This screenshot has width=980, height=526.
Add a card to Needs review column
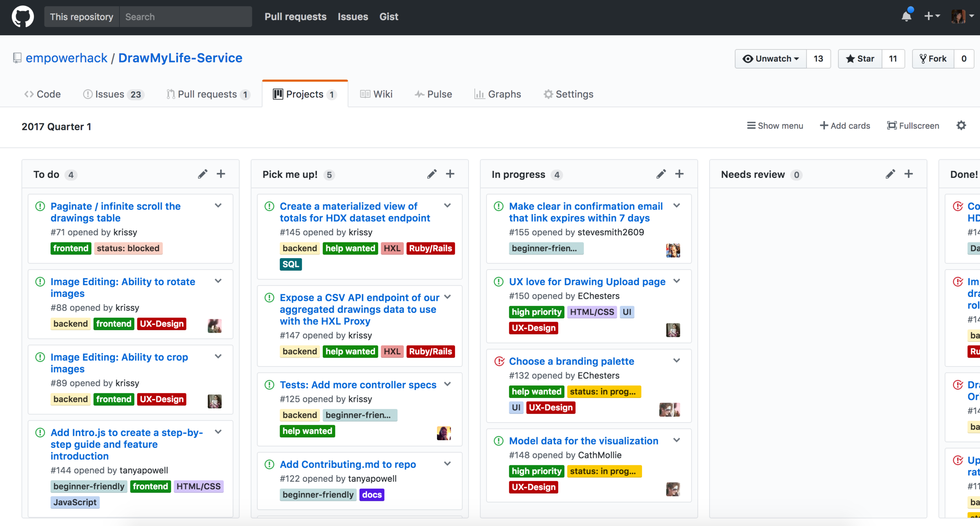[x=909, y=174]
